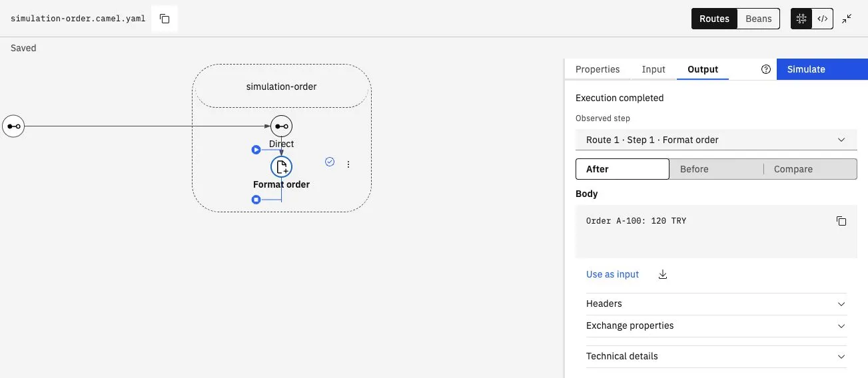The height and width of the screenshot is (378, 868).
Task: Select the Direct node in the route
Action: 281,126
